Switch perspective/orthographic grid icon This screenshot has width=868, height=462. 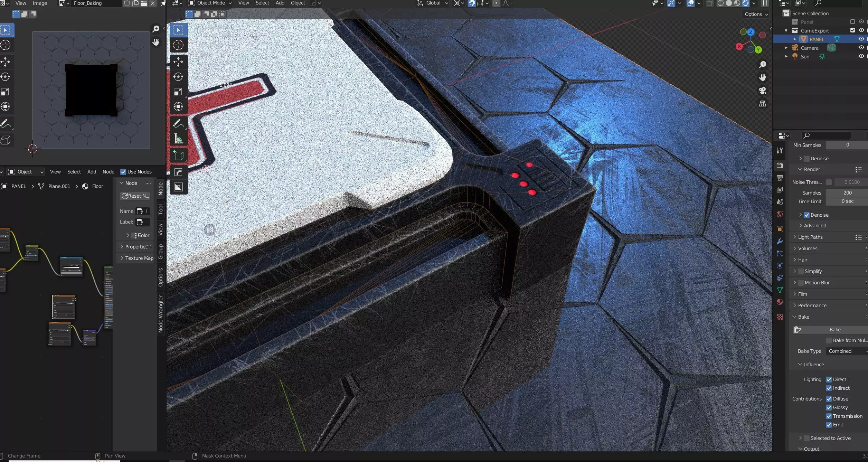pos(762,104)
